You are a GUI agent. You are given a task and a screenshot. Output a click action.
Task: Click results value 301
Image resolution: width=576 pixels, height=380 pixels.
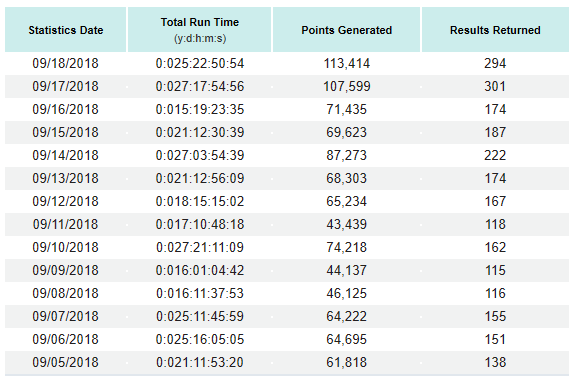[495, 86]
